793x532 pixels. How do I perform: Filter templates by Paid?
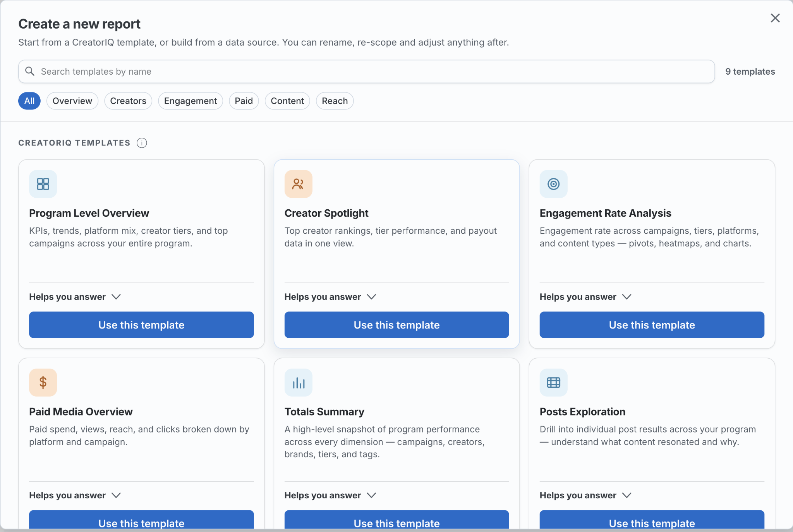tap(244, 101)
